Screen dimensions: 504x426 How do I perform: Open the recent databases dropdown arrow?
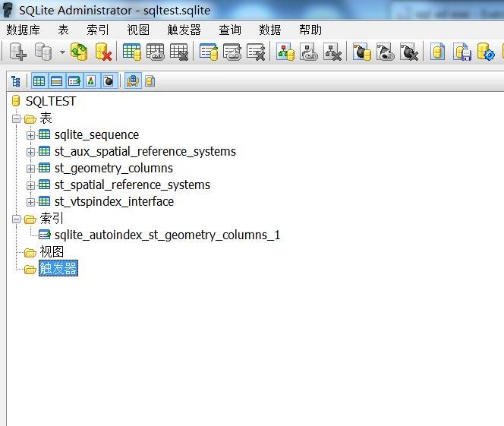(x=62, y=52)
